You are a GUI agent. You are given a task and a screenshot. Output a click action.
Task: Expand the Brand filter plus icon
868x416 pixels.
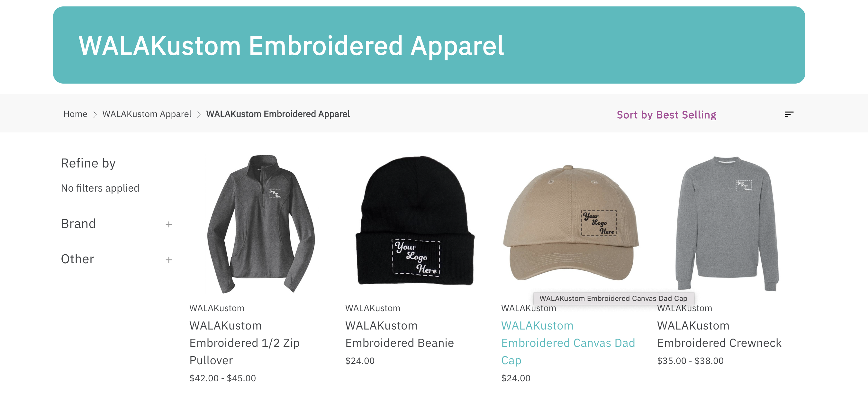pyautogui.click(x=169, y=224)
